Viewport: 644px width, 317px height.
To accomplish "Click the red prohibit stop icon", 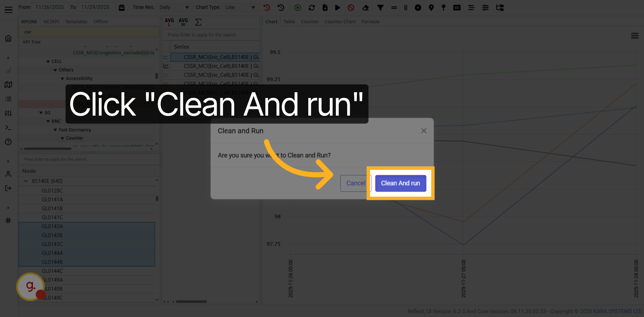I will (x=351, y=7).
